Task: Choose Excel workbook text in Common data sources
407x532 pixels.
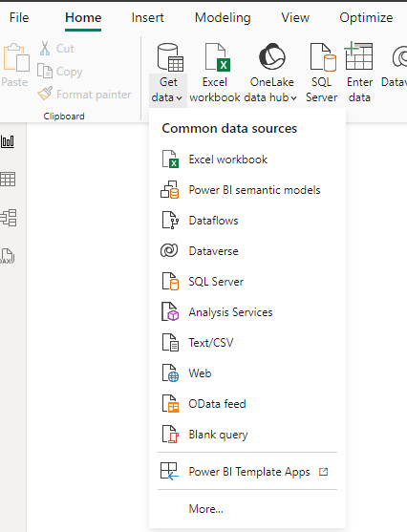Action: pos(228,160)
